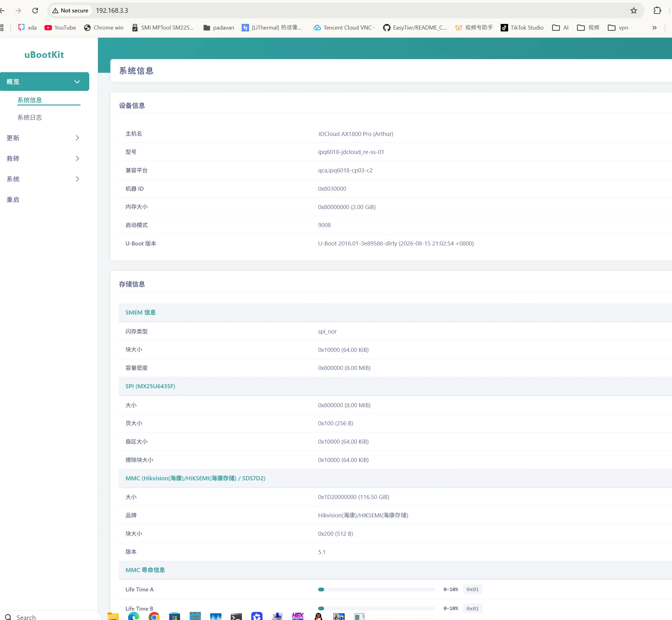Open the EasyTier README GitHub bookmark

(x=415, y=27)
